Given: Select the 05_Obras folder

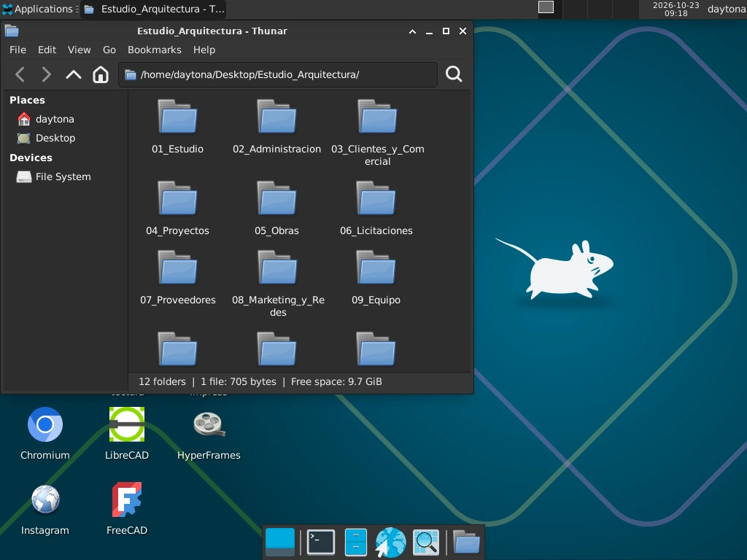Looking at the screenshot, I should pos(276,209).
